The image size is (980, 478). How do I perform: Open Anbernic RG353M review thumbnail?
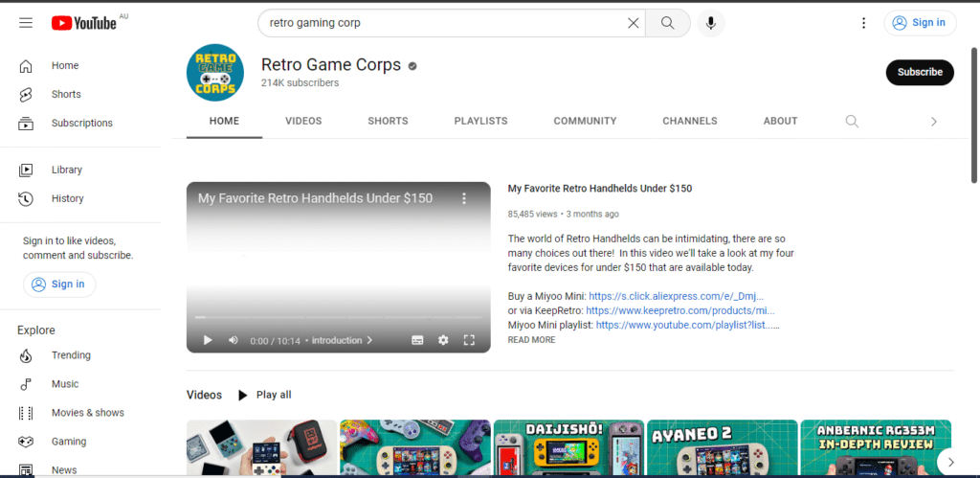tap(876, 447)
